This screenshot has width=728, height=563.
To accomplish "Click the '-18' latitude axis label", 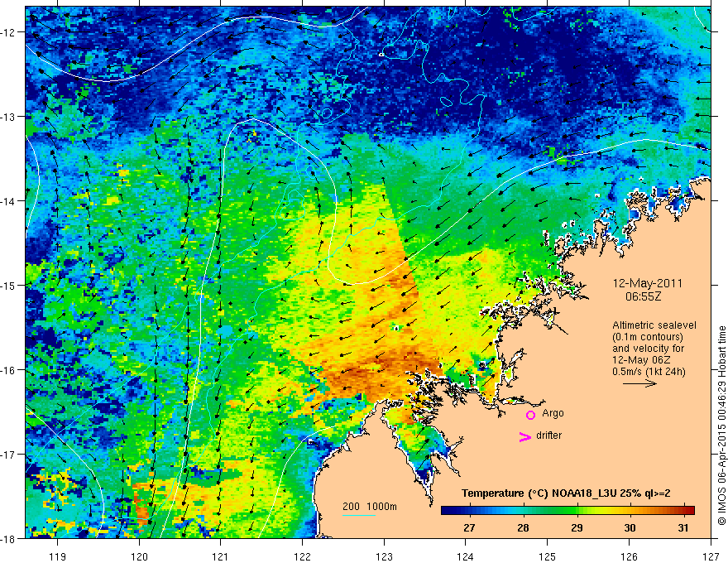I will (9, 538).
